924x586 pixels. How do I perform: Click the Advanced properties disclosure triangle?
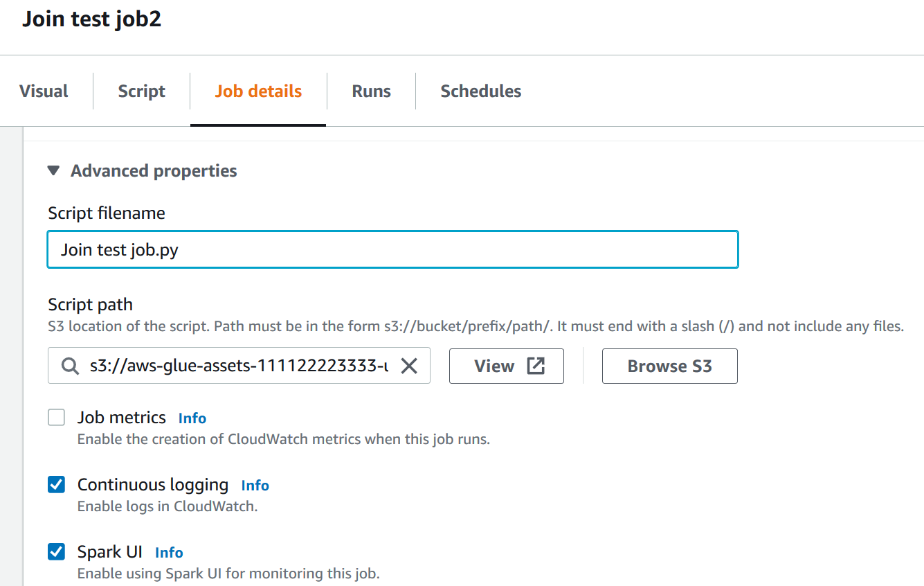tap(53, 170)
